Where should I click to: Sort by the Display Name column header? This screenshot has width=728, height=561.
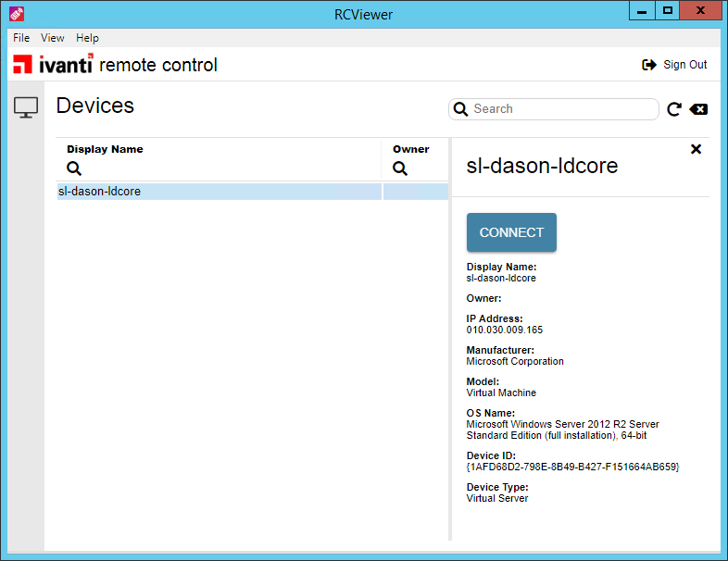click(x=105, y=149)
